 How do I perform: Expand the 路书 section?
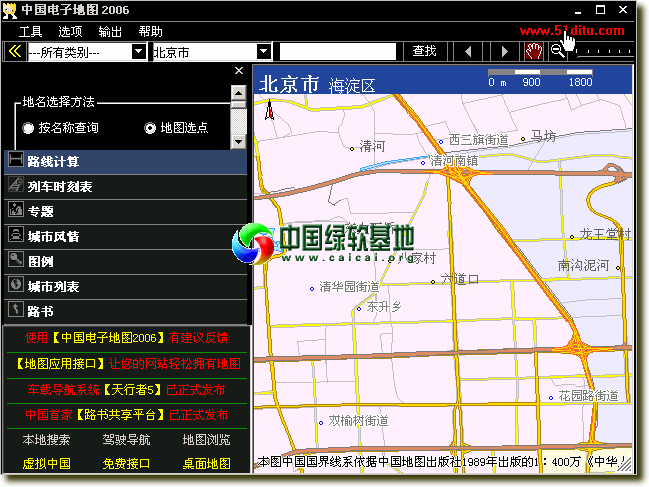[x=126, y=311]
